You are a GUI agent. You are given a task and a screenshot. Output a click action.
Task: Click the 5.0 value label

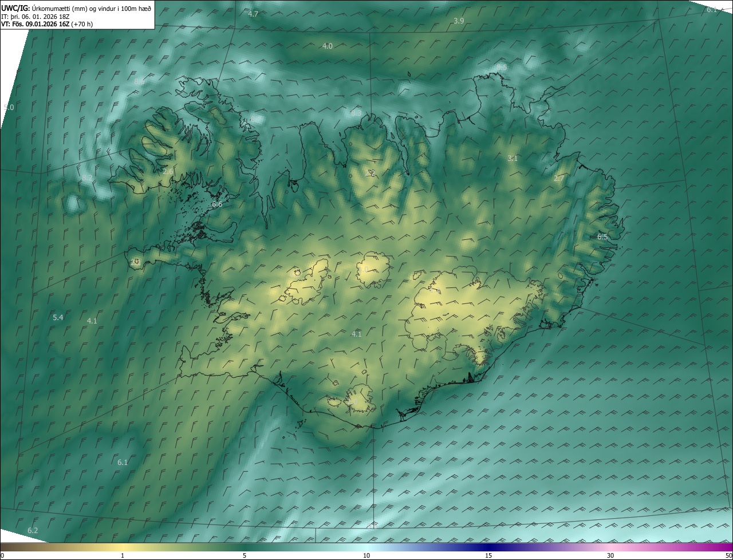[9, 107]
